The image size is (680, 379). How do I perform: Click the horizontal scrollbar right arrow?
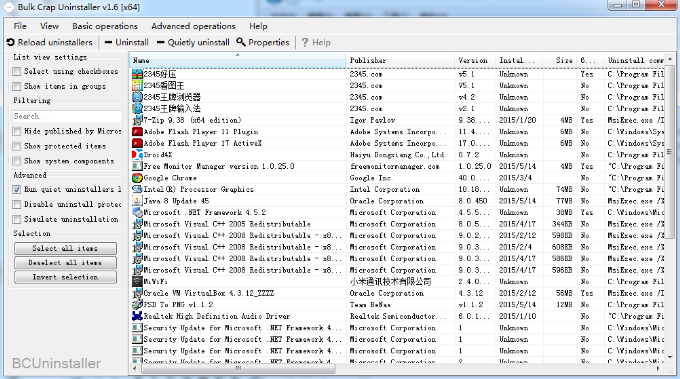coord(659,369)
